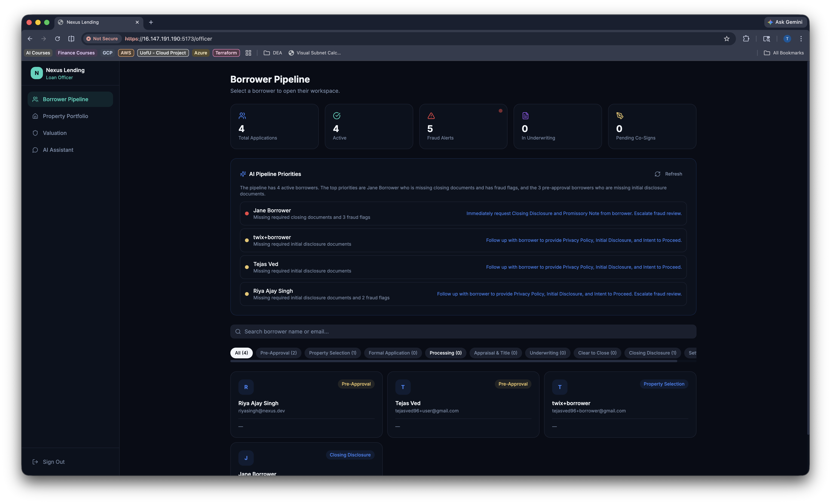
Task: Click the Pending Co-Signs pen icon
Action: [x=620, y=116]
